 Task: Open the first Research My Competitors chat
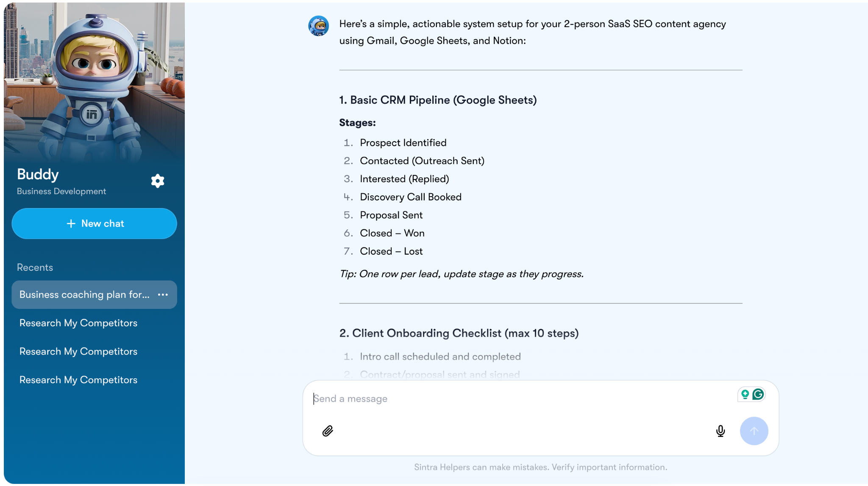(78, 323)
